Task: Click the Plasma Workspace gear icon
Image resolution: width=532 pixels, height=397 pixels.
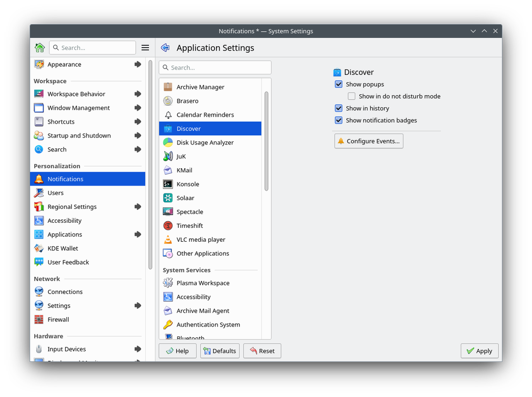Action: (168, 283)
